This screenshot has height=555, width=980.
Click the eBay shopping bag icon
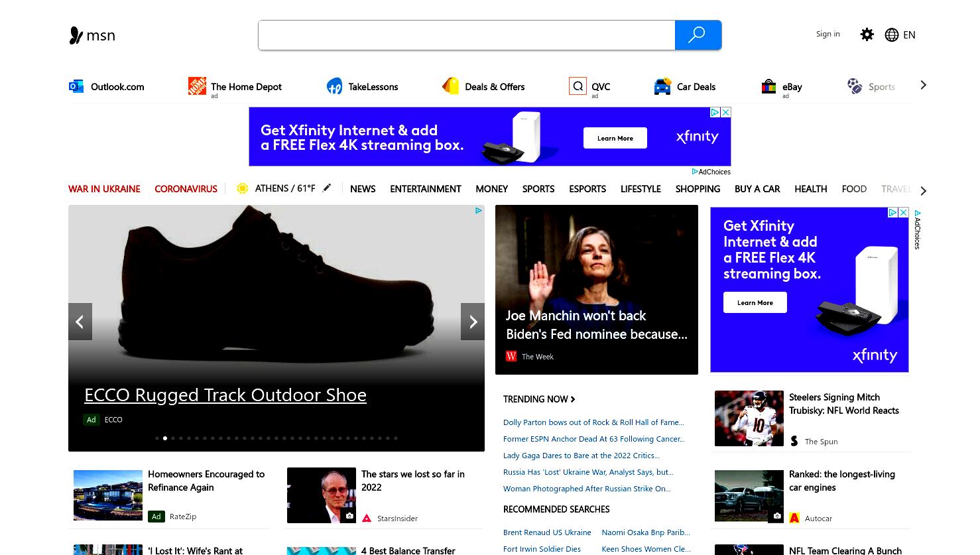768,86
